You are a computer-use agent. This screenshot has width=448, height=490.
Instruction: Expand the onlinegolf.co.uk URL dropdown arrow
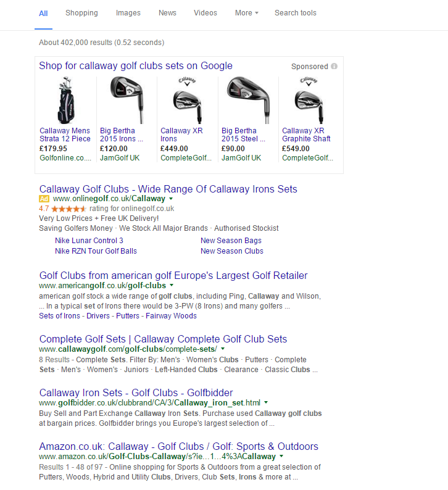point(171,199)
